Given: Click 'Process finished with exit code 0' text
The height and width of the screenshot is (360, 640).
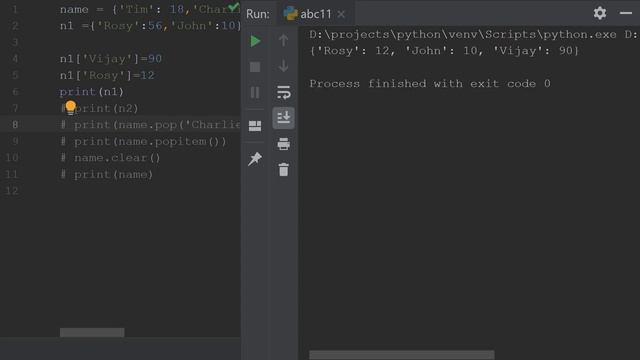Looking at the screenshot, I should pyautogui.click(x=430, y=84).
